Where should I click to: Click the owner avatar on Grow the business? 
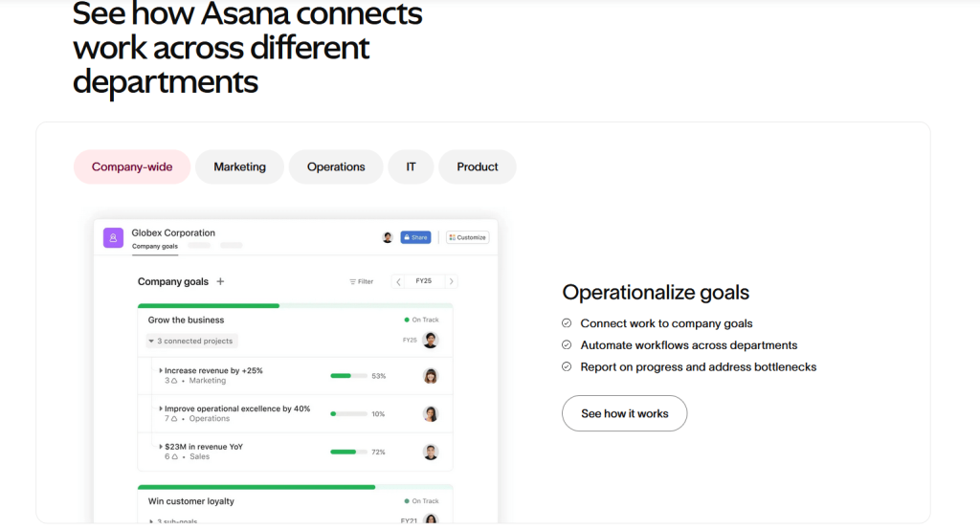431,340
